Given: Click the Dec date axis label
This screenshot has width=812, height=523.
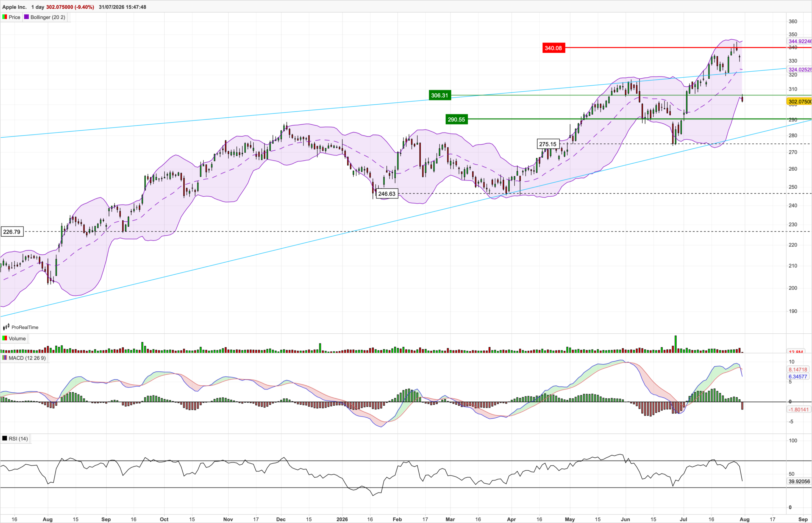Looking at the screenshot, I should click(281, 519).
